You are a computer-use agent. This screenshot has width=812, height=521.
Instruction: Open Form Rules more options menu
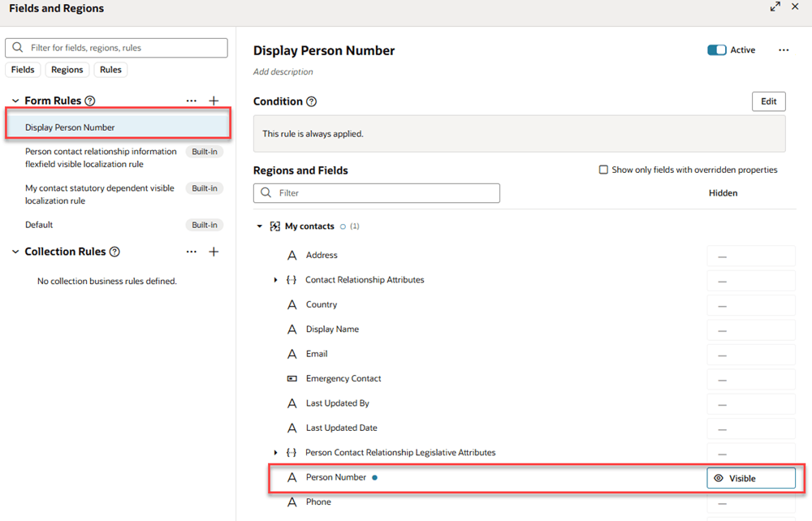[x=191, y=101]
